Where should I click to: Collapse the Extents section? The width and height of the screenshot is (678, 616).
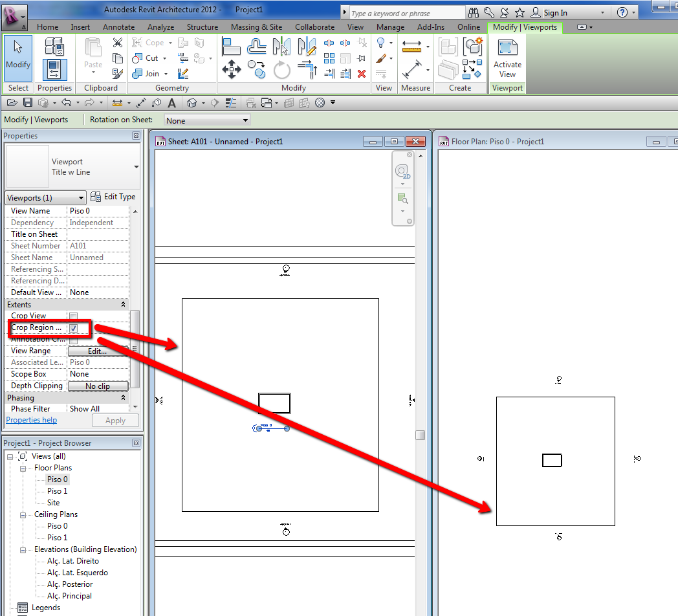pos(123,305)
